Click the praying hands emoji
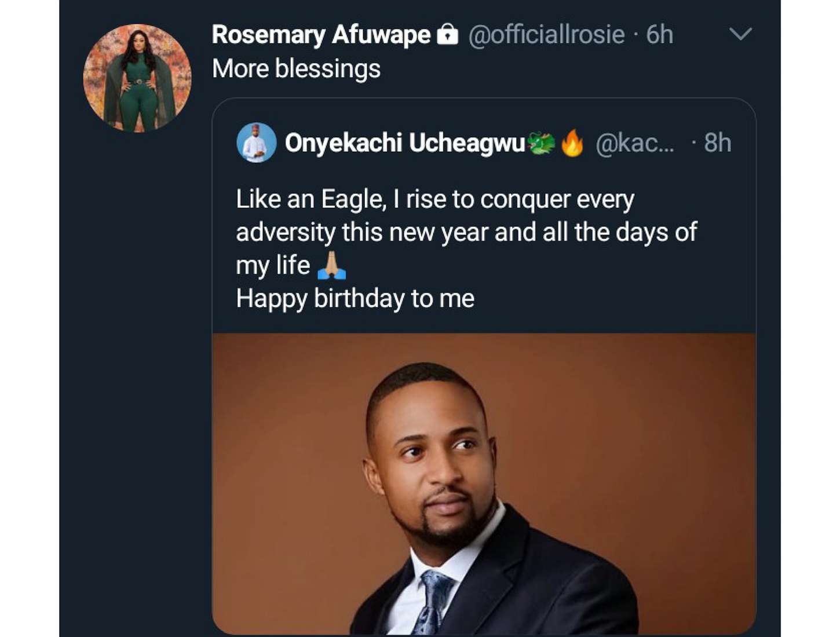The height and width of the screenshot is (637, 840). click(x=332, y=266)
